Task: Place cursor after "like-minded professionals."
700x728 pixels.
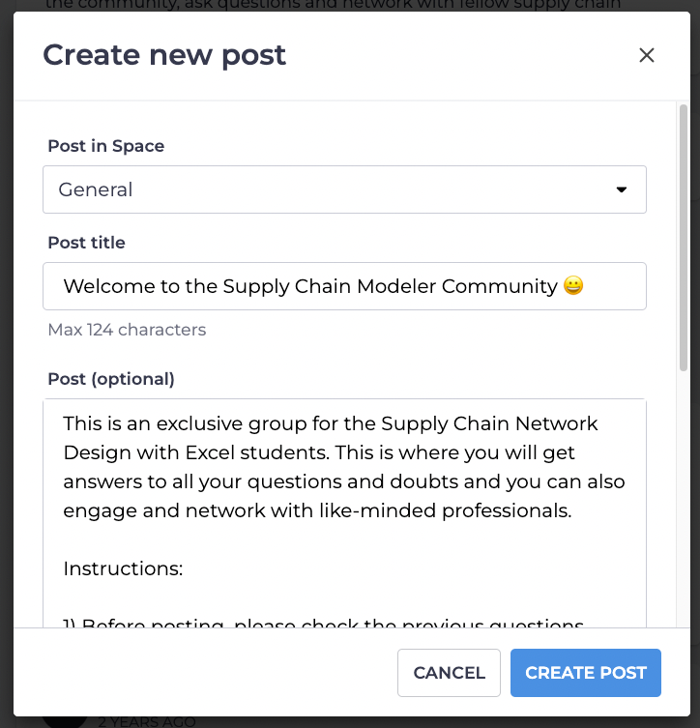Action: 572,510
